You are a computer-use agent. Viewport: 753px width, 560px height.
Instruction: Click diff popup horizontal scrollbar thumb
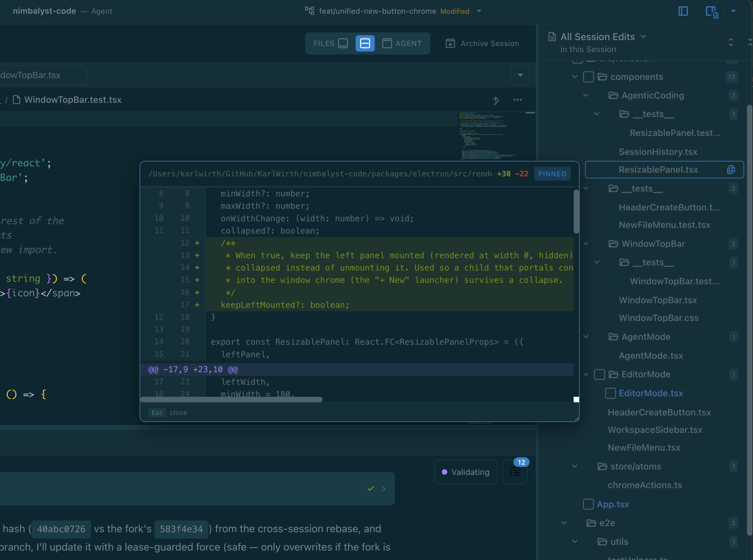click(231, 399)
